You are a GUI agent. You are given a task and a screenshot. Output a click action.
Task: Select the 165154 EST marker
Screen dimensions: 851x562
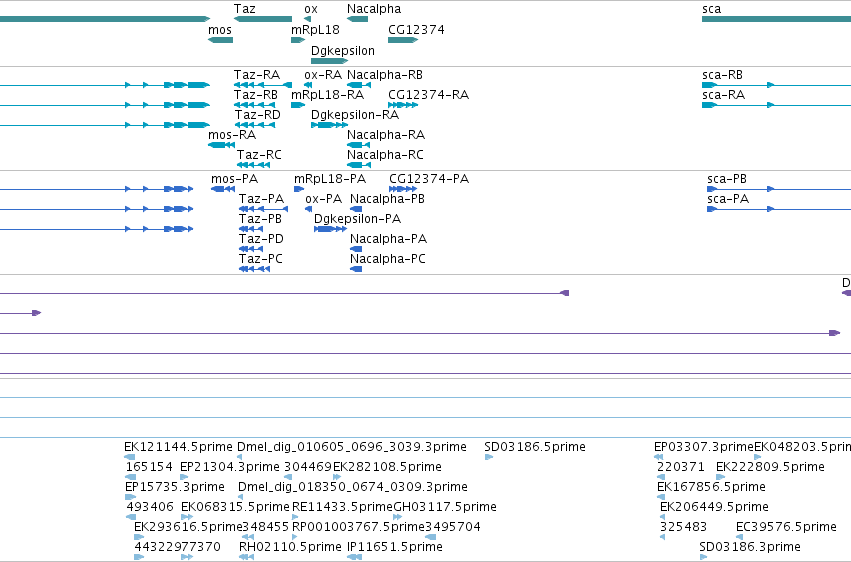pyautogui.click(x=131, y=477)
